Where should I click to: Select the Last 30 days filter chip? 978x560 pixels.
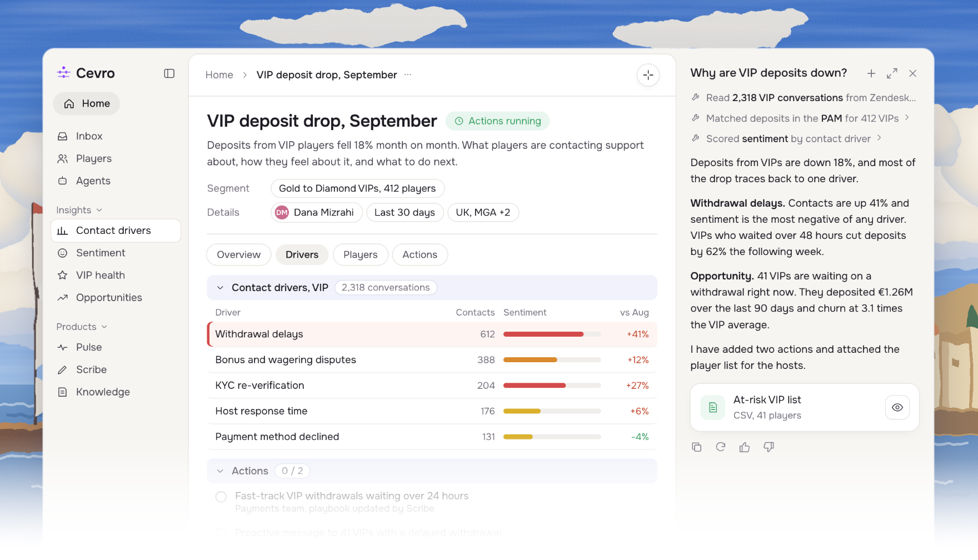(x=405, y=212)
